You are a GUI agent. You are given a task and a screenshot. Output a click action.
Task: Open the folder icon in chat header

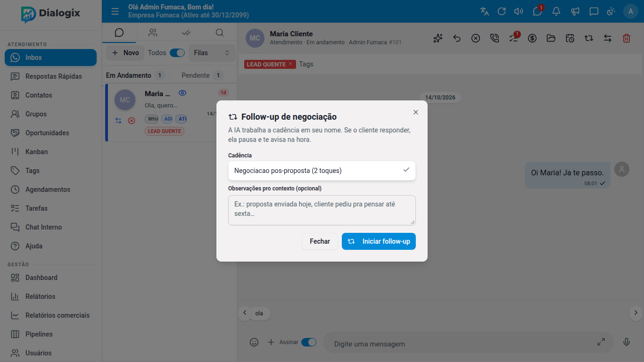[x=551, y=38]
